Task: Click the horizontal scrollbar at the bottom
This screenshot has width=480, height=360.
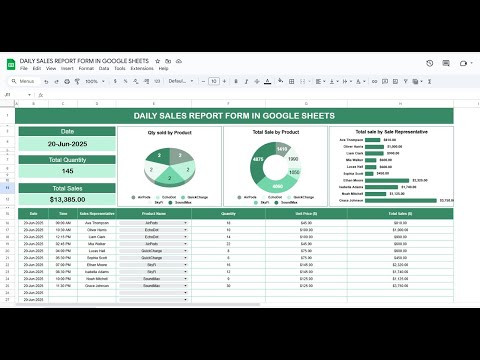Action: tap(139, 304)
